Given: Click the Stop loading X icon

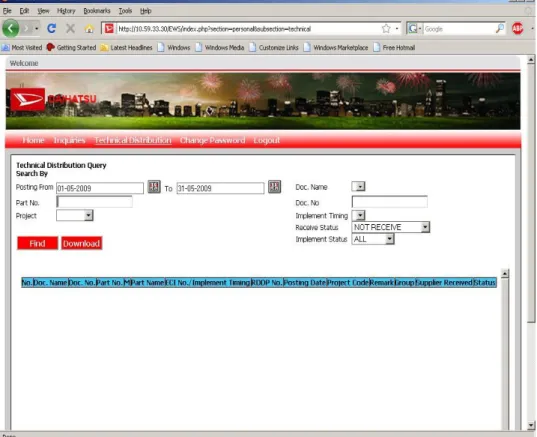Looking at the screenshot, I should point(71,28).
